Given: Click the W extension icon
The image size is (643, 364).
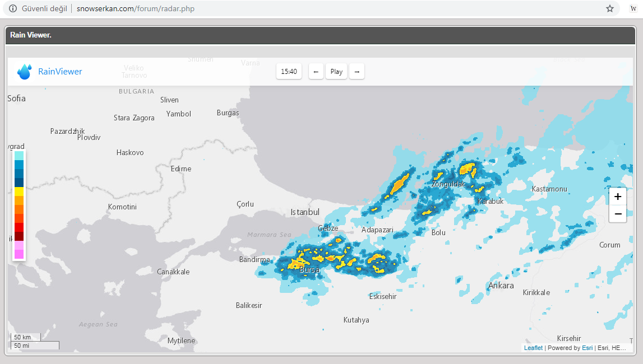Looking at the screenshot, I should coord(633,8).
